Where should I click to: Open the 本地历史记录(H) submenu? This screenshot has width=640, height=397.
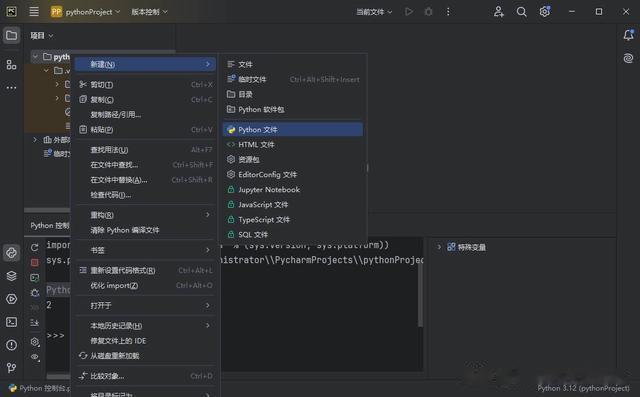(145, 326)
